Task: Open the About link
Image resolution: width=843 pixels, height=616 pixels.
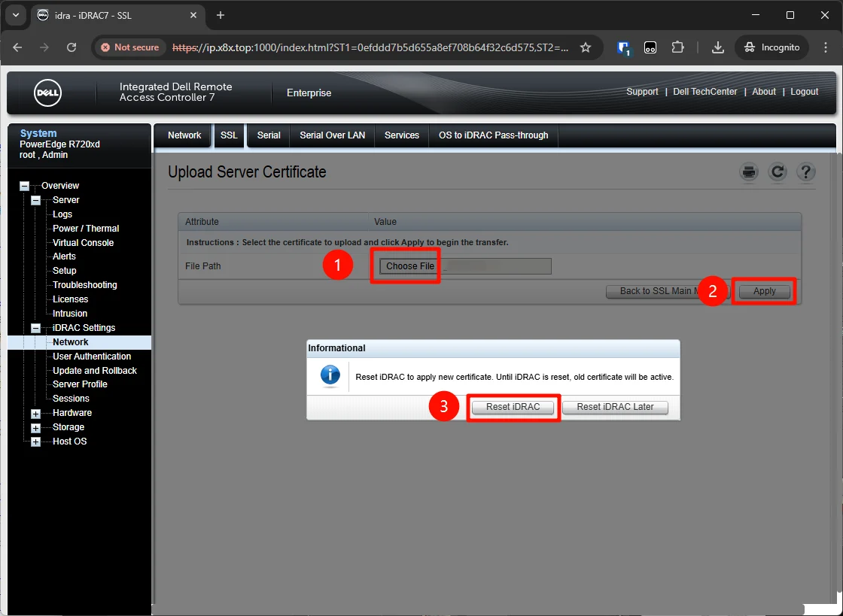Action: pyautogui.click(x=764, y=92)
